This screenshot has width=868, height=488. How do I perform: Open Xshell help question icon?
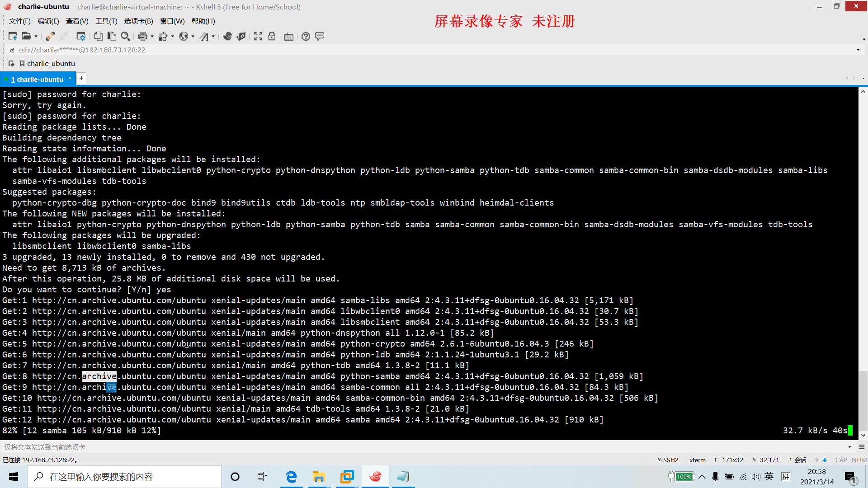click(306, 36)
